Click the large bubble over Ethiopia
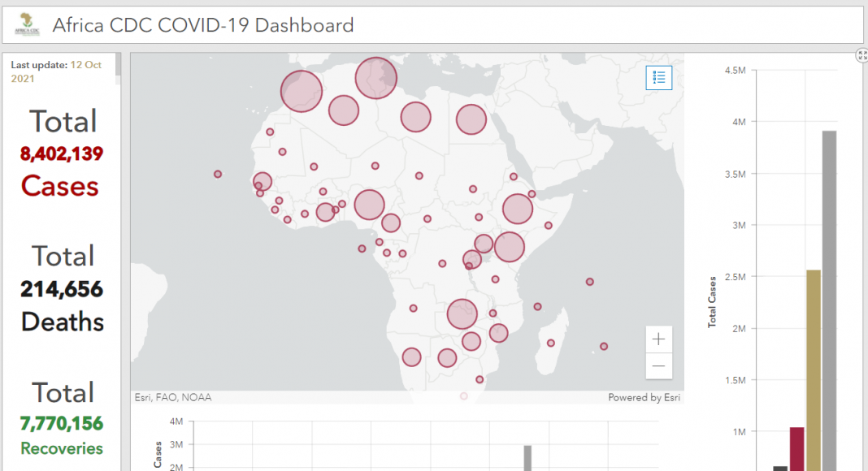 click(x=518, y=209)
